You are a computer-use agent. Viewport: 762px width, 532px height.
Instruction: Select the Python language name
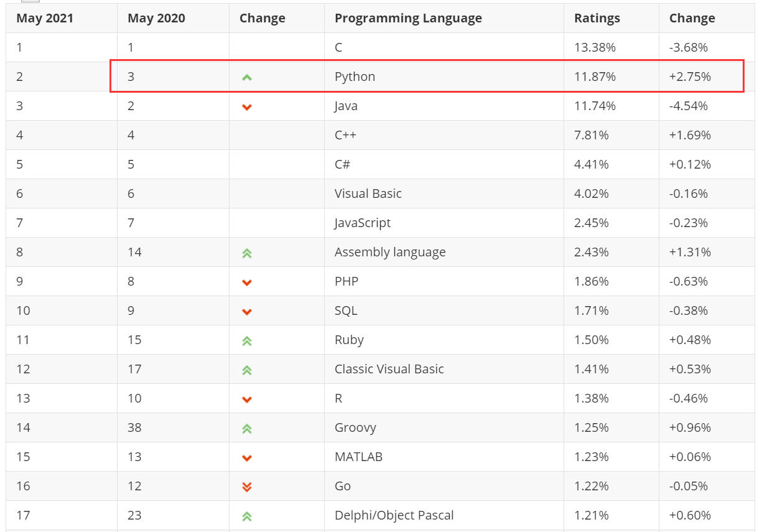(355, 77)
